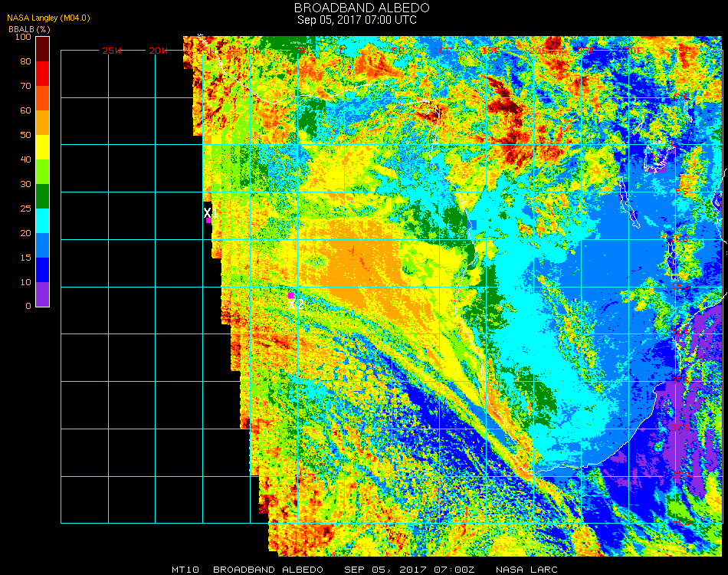
Task: Click the date 'Sep 05, 2017 07:00 UTC'
Action: (357, 20)
